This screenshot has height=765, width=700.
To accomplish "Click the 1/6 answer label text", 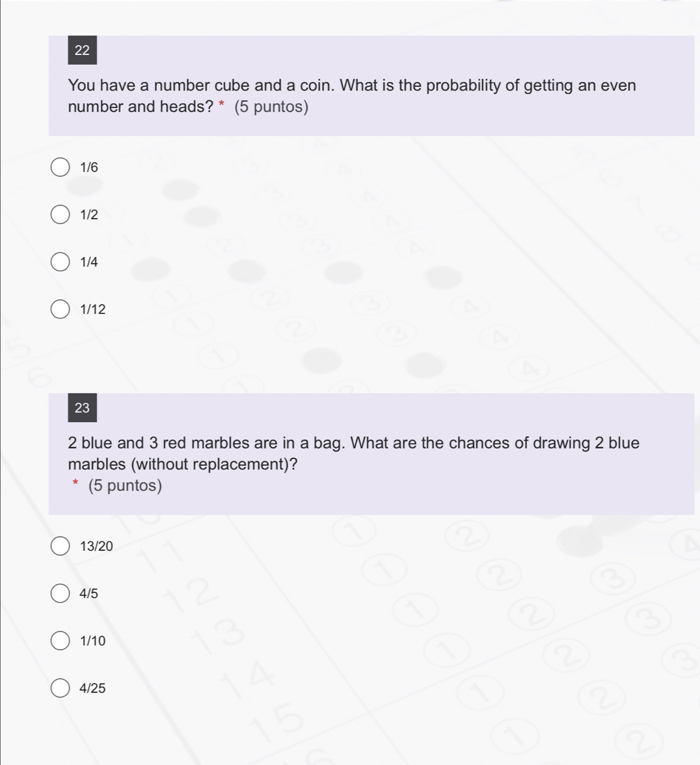I will 89,168.
